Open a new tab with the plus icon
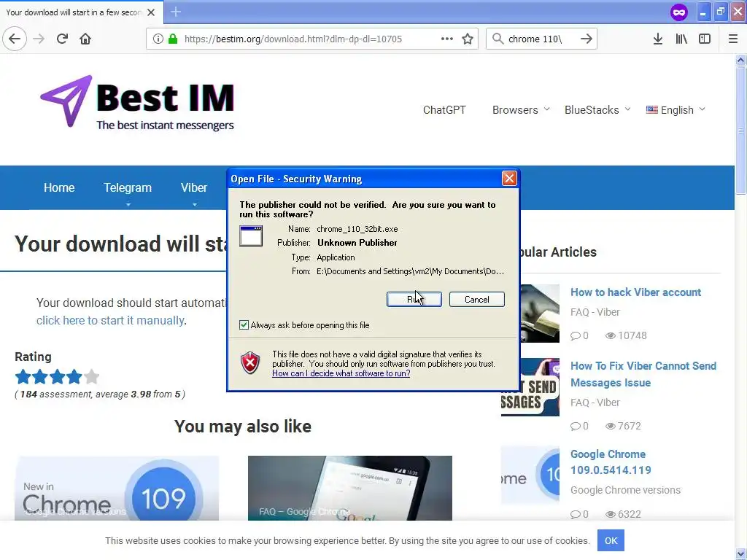The image size is (747, 560). (176, 12)
